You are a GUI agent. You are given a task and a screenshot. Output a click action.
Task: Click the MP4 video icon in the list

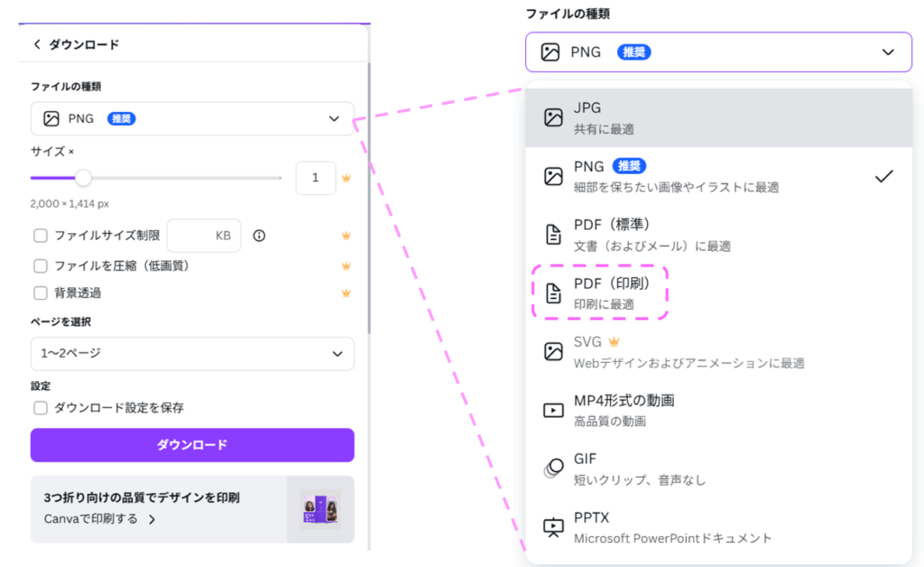(552, 410)
